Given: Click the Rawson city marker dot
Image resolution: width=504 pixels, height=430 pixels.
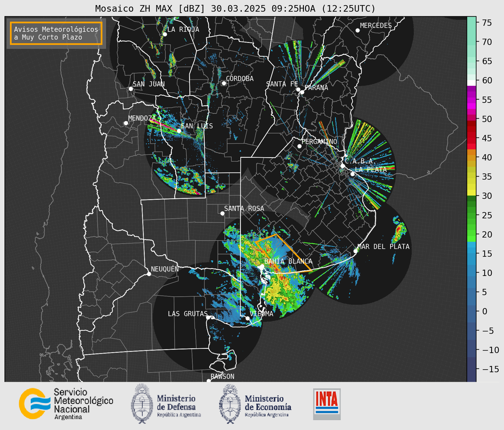Looking at the screenshot, I should pyautogui.click(x=209, y=381).
